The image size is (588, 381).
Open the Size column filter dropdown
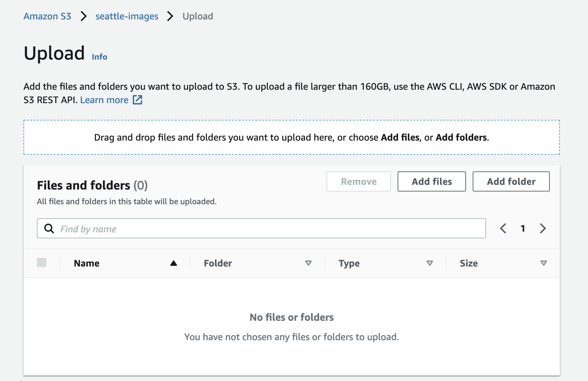543,263
